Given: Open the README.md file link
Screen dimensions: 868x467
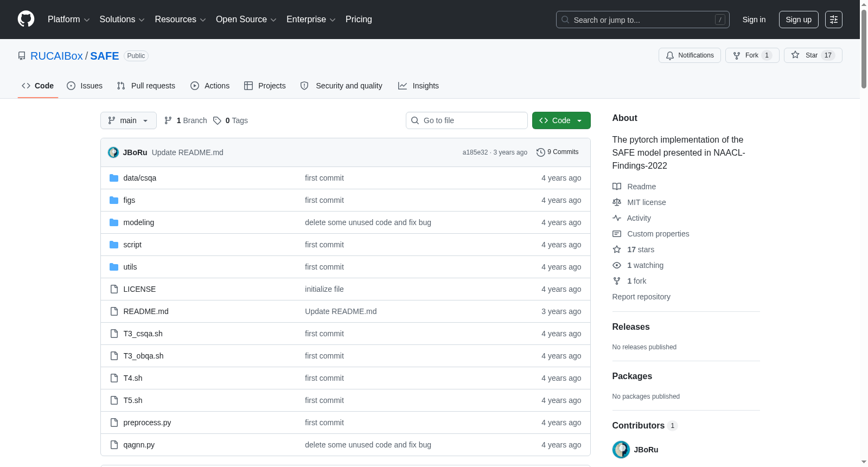Looking at the screenshot, I should click(x=146, y=311).
